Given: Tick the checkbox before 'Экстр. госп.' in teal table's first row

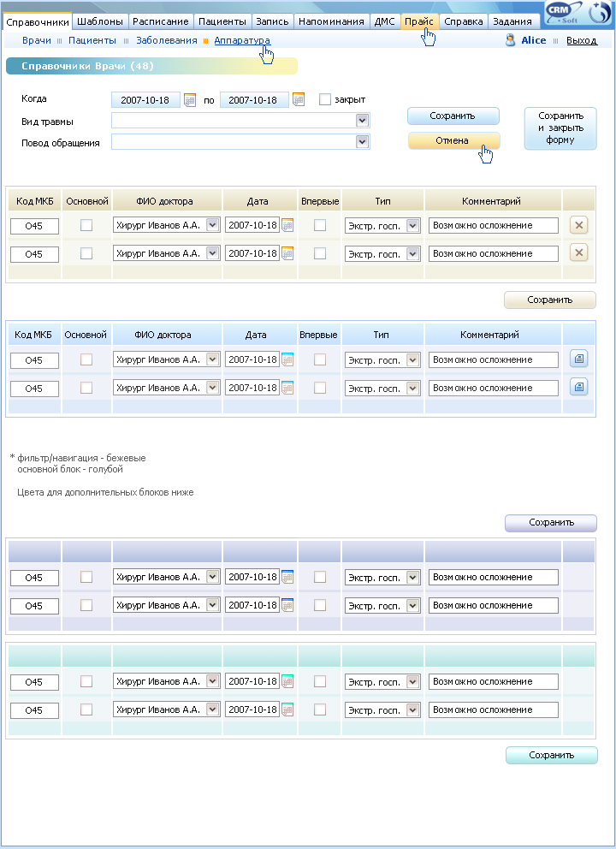Looking at the screenshot, I should click(x=320, y=681).
